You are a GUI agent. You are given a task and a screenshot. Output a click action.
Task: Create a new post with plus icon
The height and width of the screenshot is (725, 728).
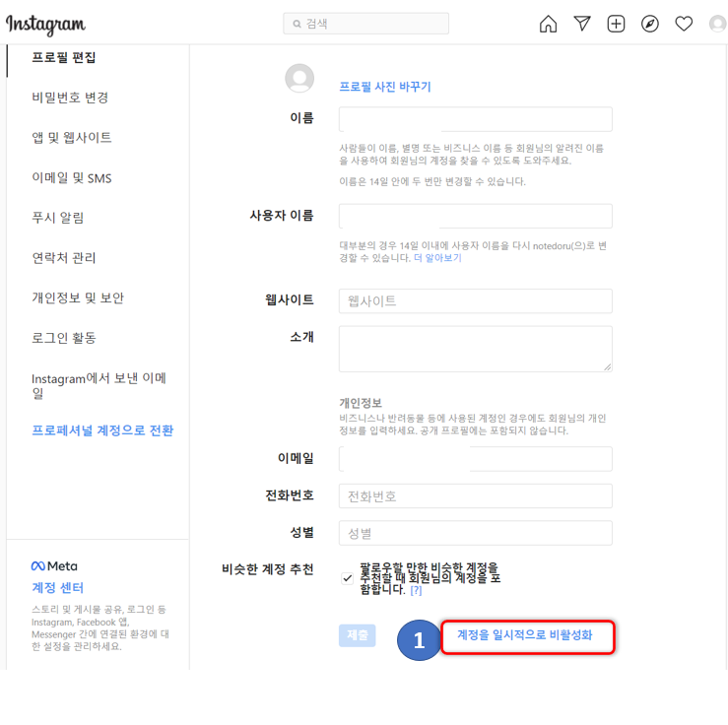point(616,24)
